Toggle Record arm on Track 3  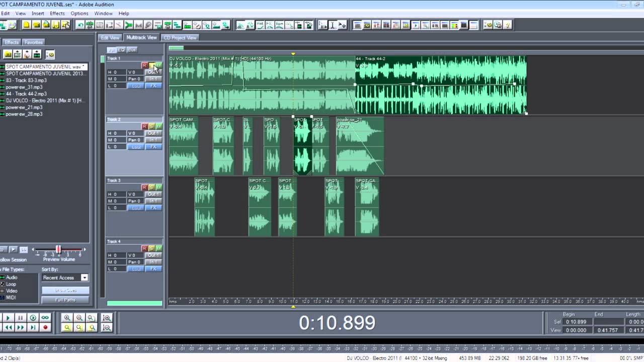click(x=144, y=188)
